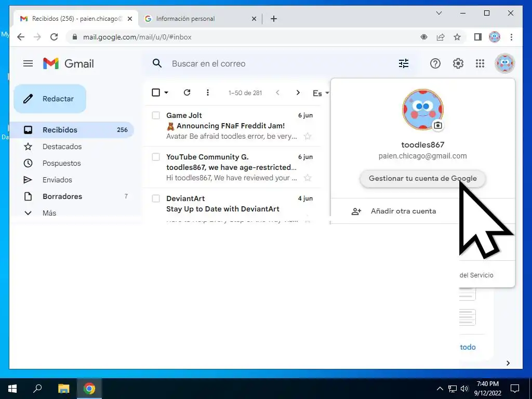Click the Chrome address bar URL
Screen dimensions: 532x399
pyautogui.click(x=137, y=37)
